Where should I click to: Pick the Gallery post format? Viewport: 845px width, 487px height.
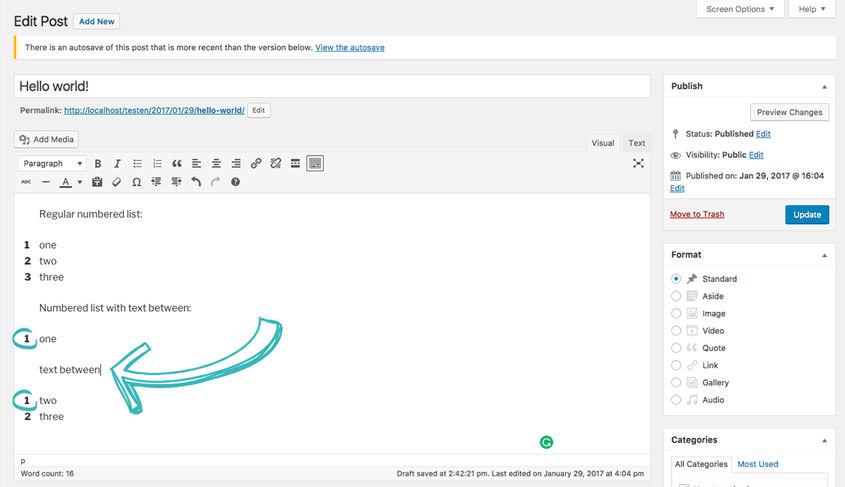[677, 383]
